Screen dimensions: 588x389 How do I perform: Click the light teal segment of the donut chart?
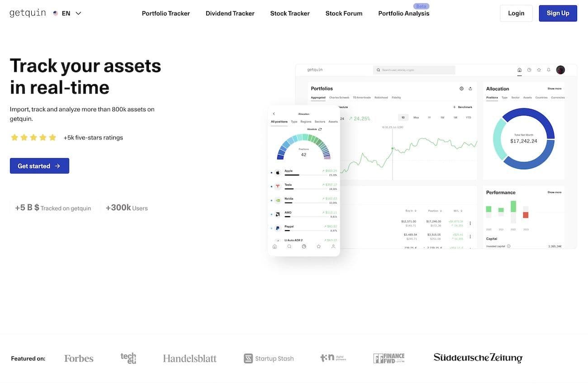[498, 138]
